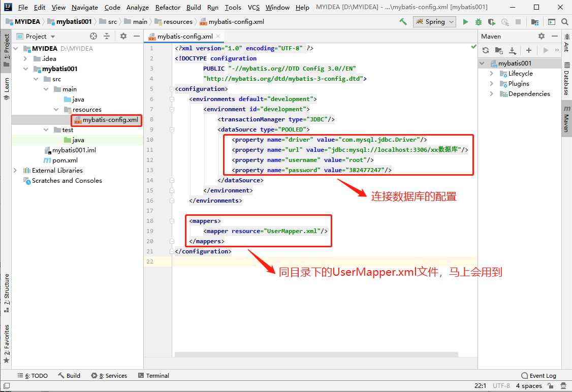Screen dimensions: 572x392
Task: Collapse all in Project panel
Action: coord(107,36)
